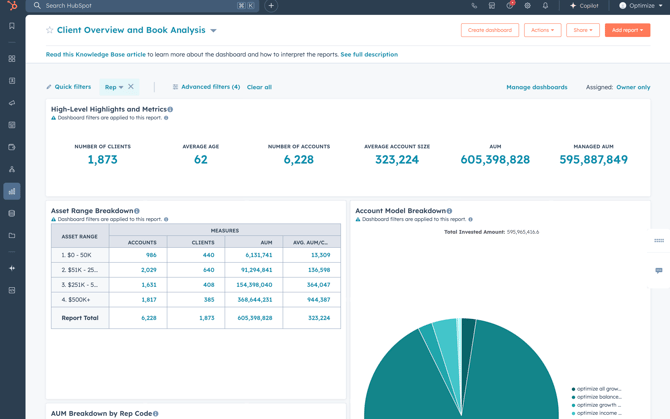This screenshot has width=670, height=419.
Task: Click the AUM value 605,398,828
Action: click(x=495, y=160)
